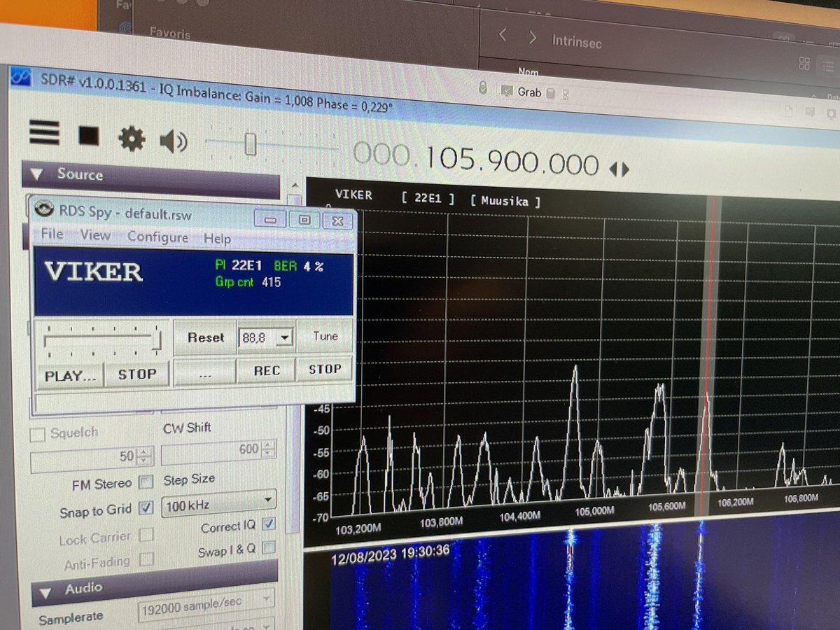The image size is (840, 630).
Task: Open the SDR# hamburger menu
Action: (x=44, y=132)
